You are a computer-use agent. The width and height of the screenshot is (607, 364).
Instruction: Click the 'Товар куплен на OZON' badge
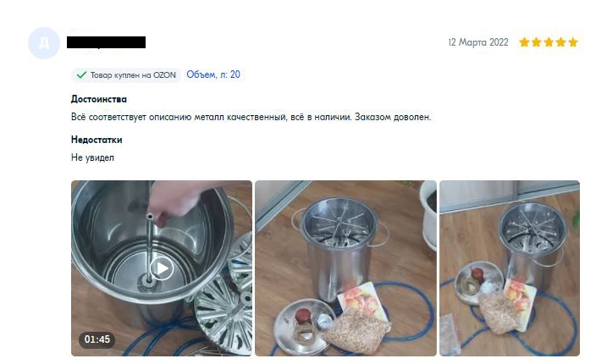click(x=126, y=74)
